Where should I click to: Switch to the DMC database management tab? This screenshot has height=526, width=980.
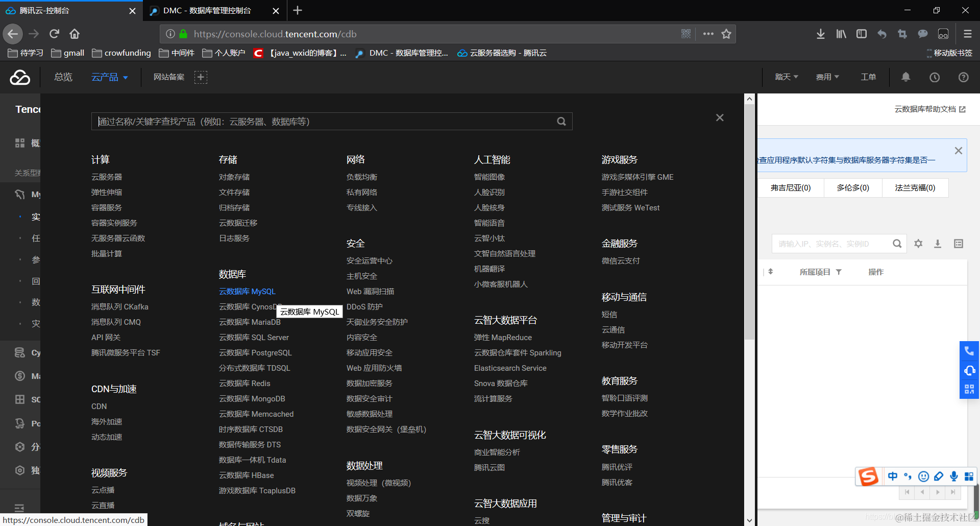point(214,11)
